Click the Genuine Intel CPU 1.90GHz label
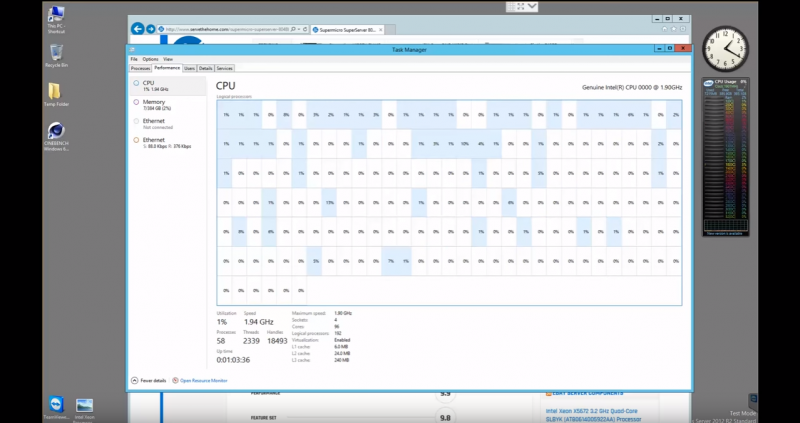The height and width of the screenshot is (423, 800). click(x=632, y=88)
